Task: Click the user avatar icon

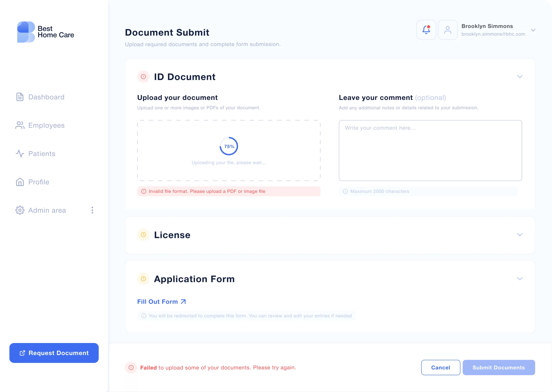Action: pyautogui.click(x=447, y=30)
